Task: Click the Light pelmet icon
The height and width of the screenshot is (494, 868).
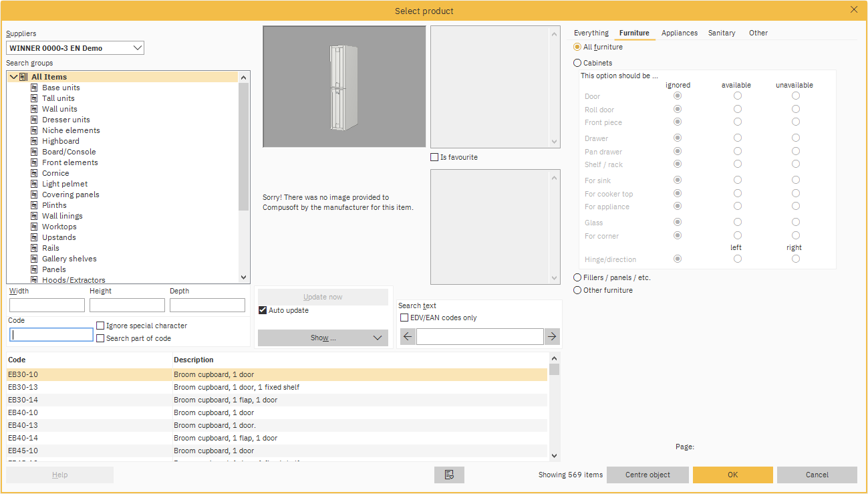Action: point(33,183)
